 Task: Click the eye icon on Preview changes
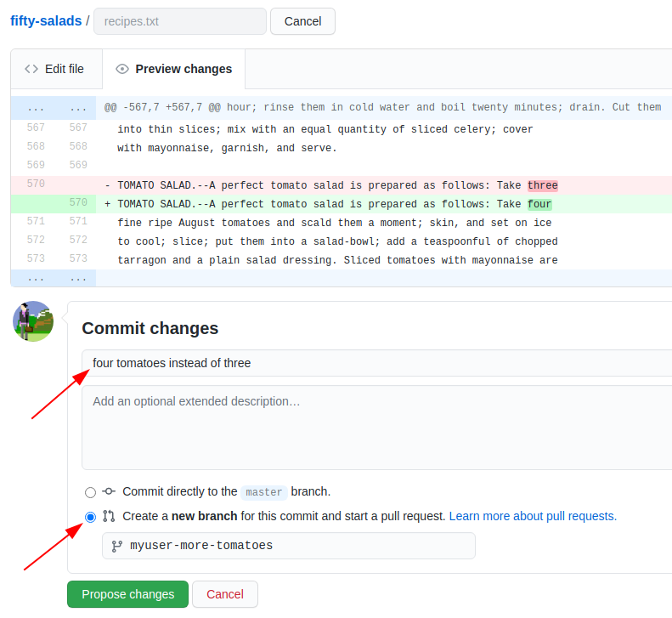(122, 69)
